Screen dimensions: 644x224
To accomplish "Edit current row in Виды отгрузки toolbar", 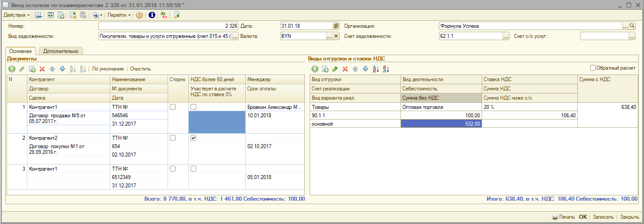I will (335, 69).
